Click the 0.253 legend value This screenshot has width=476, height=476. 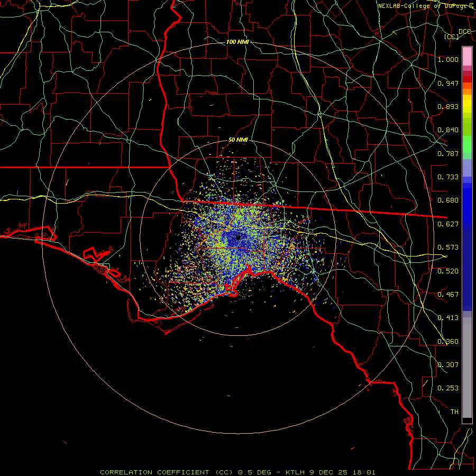click(x=448, y=388)
